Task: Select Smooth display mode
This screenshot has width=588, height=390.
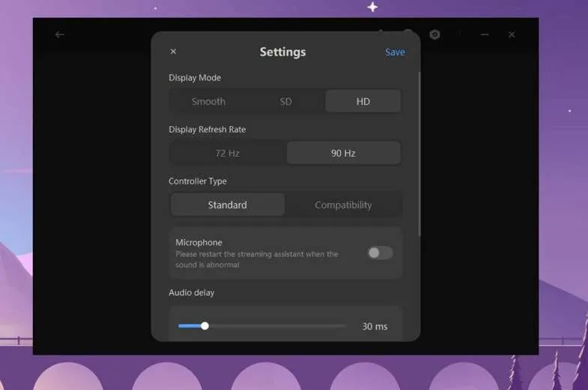Action: (x=208, y=101)
